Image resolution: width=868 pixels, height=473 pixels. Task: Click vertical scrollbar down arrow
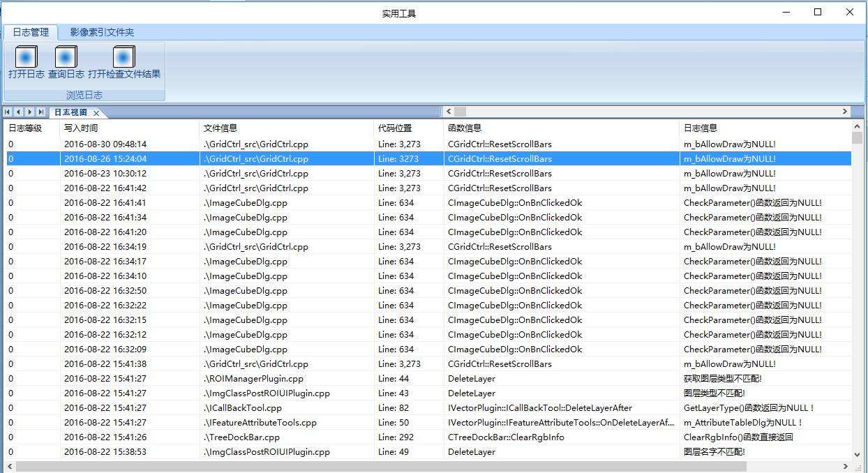click(858, 455)
